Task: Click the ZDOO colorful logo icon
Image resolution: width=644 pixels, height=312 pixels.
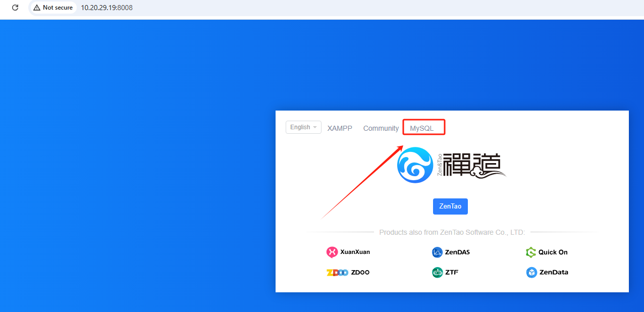Action: tap(337, 273)
